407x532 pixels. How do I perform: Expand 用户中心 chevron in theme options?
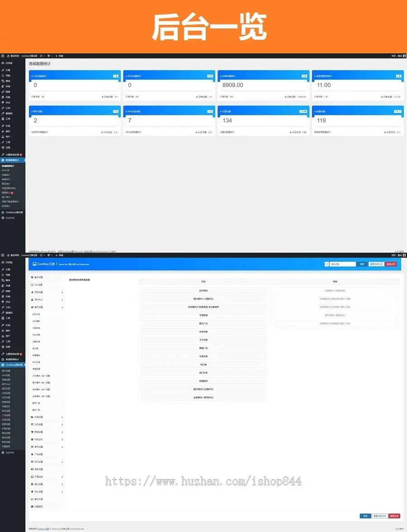click(x=62, y=300)
